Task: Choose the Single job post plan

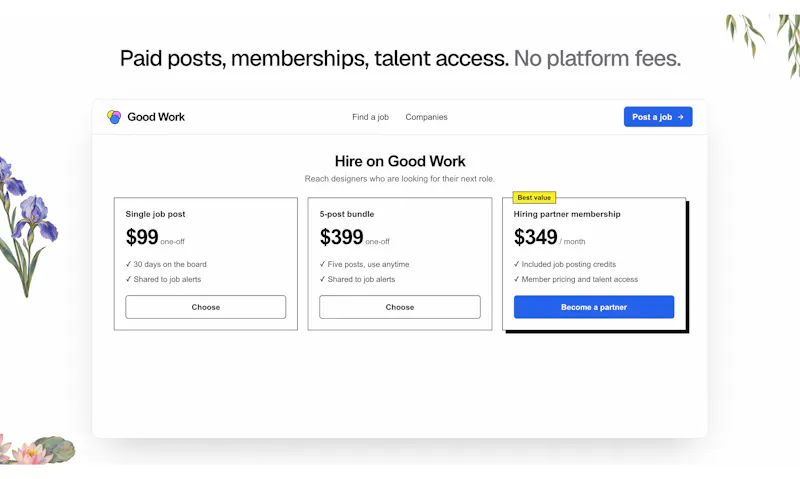Action: pos(206,307)
